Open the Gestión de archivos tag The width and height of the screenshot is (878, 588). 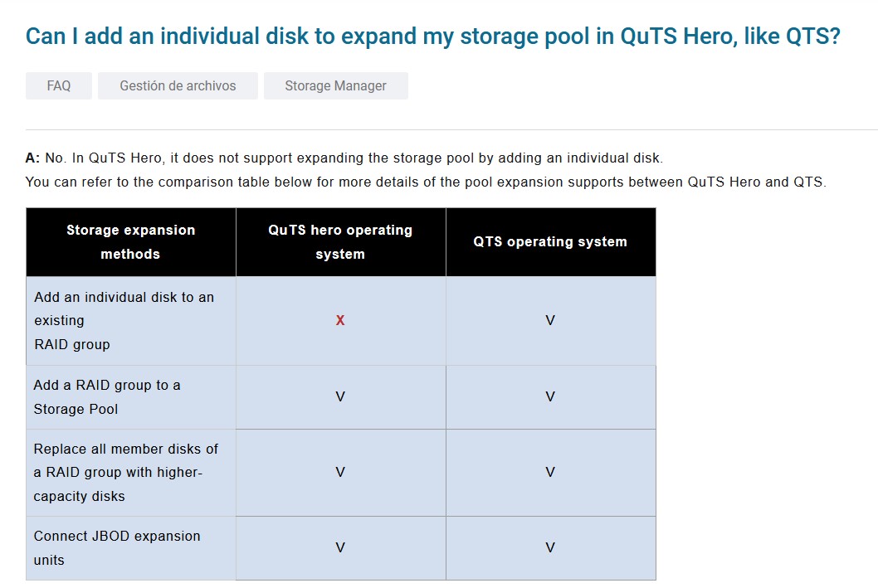coord(178,86)
